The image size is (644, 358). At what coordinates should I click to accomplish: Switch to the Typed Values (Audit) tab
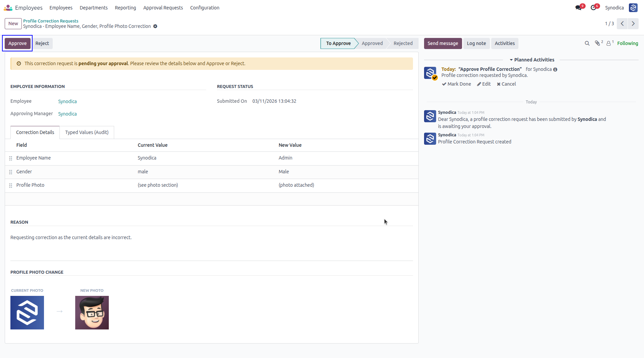tap(87, 132)
